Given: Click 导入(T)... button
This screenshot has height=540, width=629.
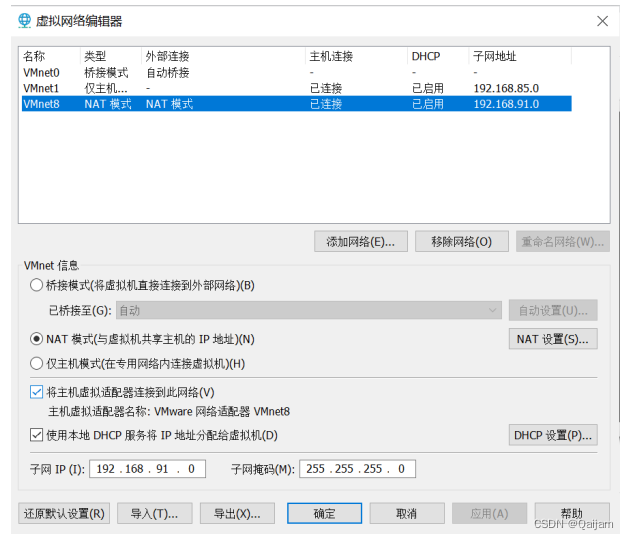Looking at the screenshot, I should coord(155,514).
